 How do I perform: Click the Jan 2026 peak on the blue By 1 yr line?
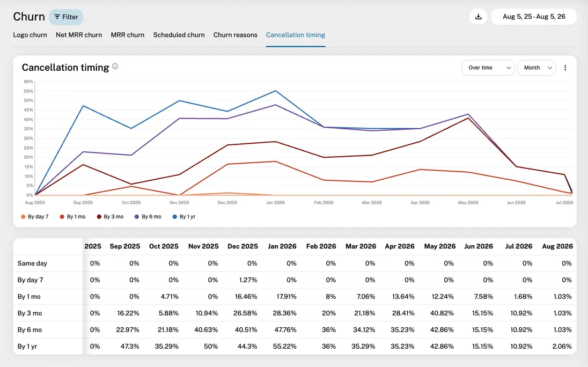point(276,91)
